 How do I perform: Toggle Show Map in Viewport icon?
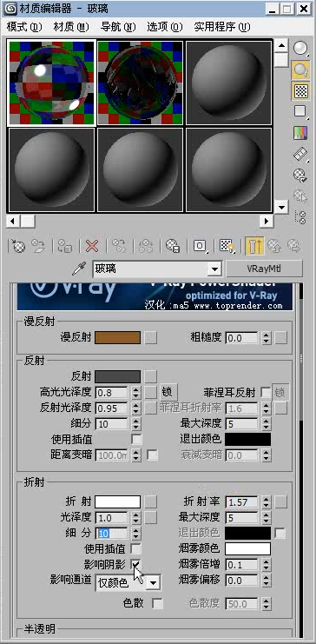[227, 246]
